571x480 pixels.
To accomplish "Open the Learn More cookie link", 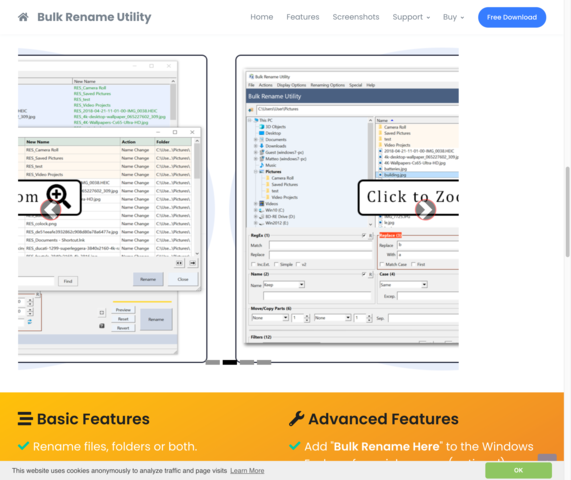I will click(247, 471).
